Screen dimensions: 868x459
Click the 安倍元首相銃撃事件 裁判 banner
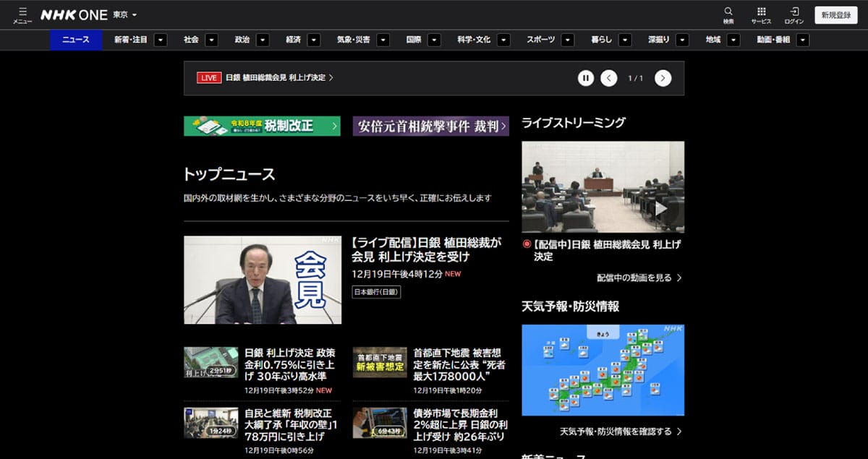pos(430,125)
